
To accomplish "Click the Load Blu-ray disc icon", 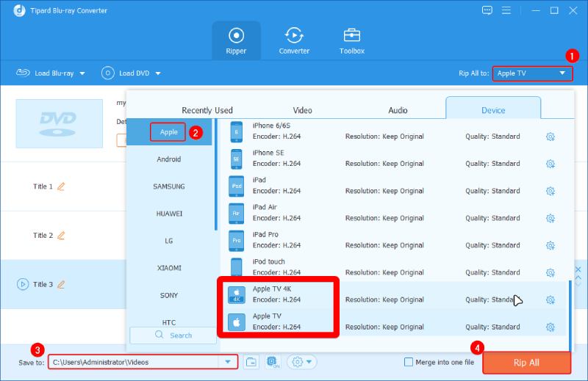I will pyautogui.click(x=23, y=72).
